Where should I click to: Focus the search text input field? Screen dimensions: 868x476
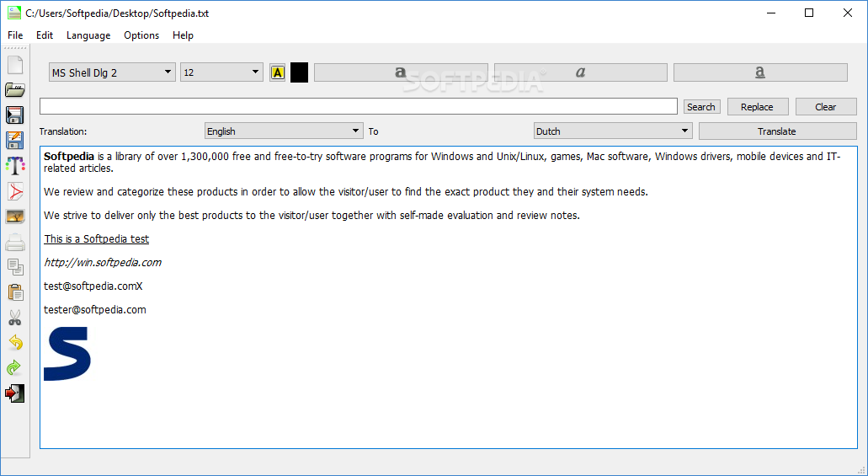point(358,106)
